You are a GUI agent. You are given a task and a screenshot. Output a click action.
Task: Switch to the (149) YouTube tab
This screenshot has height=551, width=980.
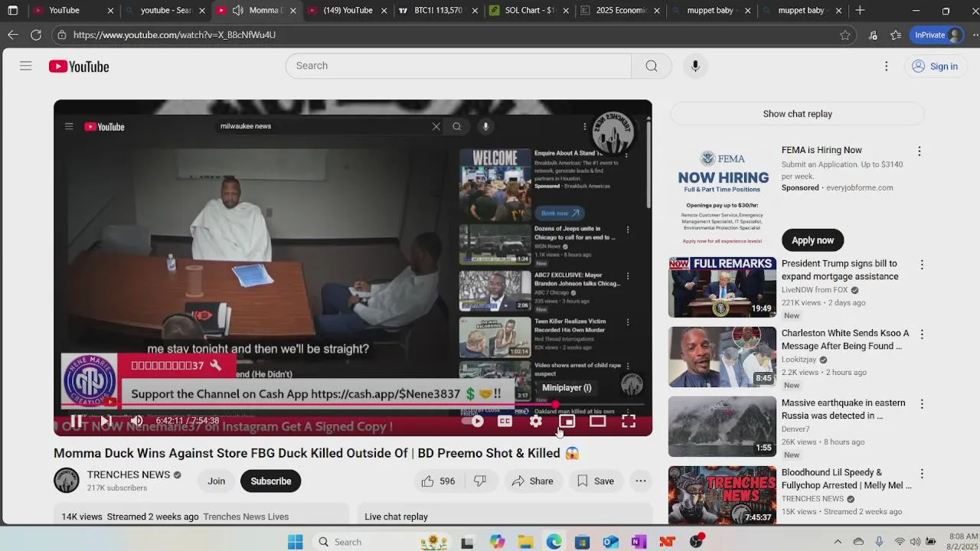(x=348, y=11)
